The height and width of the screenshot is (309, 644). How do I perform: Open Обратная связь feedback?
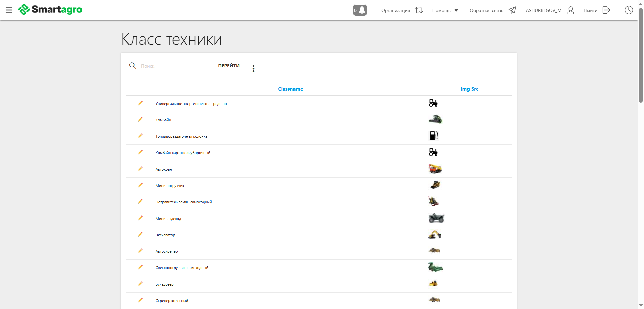(x=492, y=10)
